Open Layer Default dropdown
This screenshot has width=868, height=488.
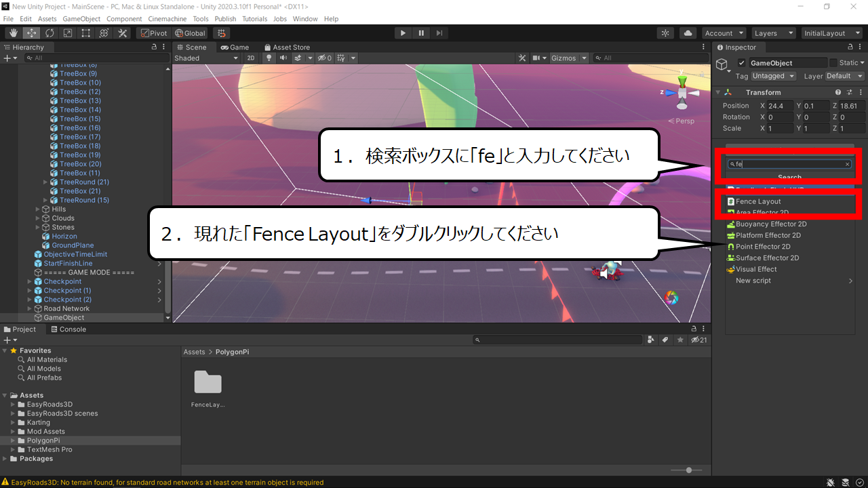coord(844,76)
